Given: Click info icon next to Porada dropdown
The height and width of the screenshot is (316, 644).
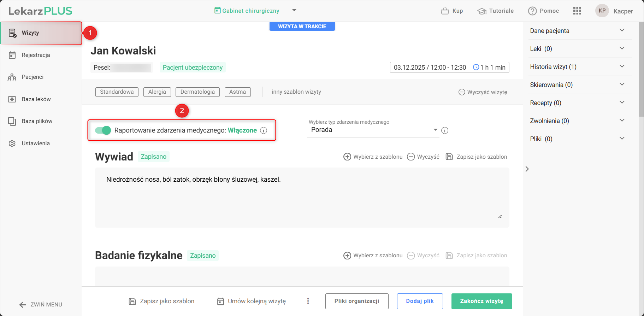Looking at the screenshot, I should point(445,130).
